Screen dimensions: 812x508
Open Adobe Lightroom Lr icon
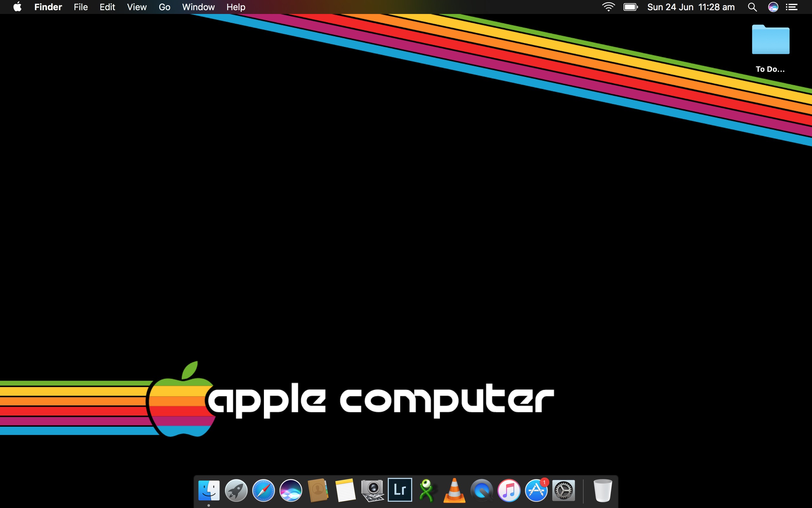pos(400,490)
